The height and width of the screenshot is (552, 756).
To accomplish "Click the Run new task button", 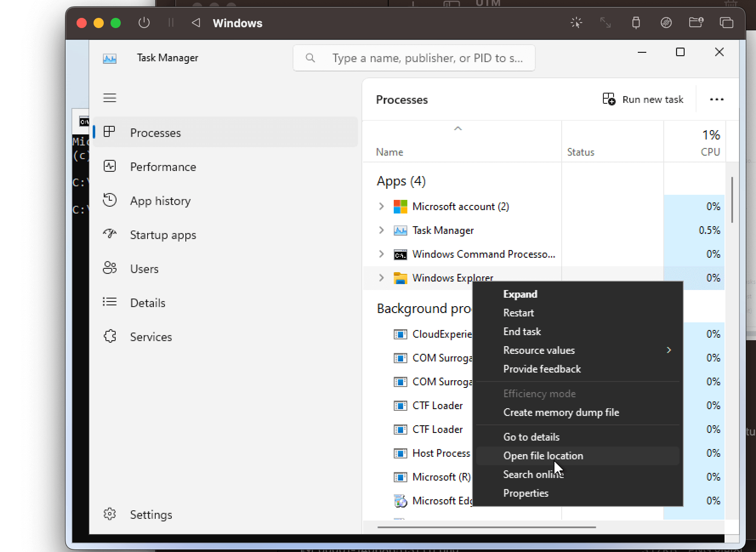I will click(643, 100).
